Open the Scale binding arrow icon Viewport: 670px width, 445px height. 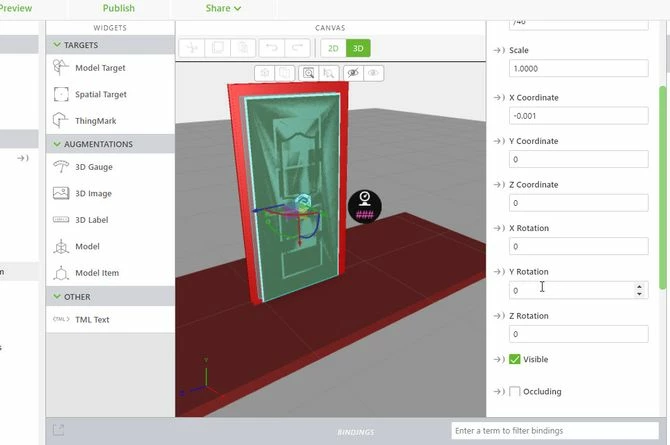[499, 50]
